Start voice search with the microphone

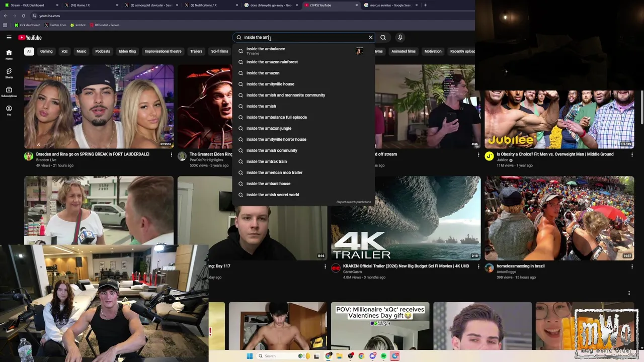(x=400, y=38)
